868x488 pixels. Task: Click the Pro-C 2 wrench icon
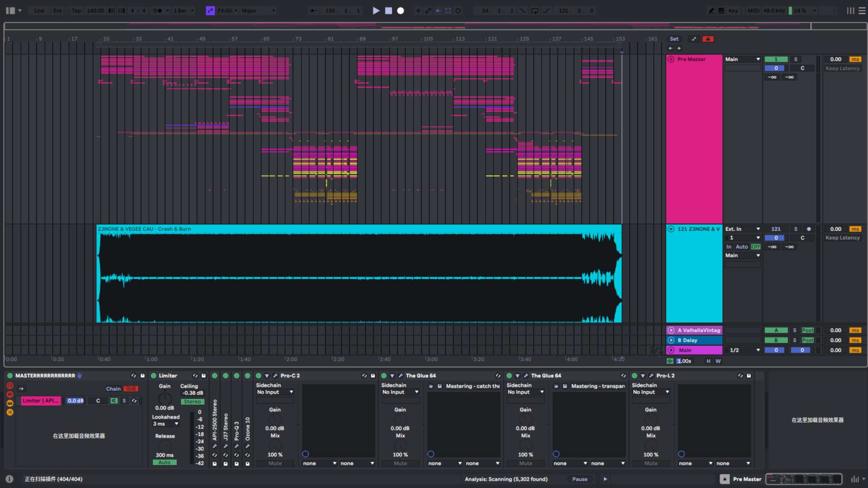[275, 376]
